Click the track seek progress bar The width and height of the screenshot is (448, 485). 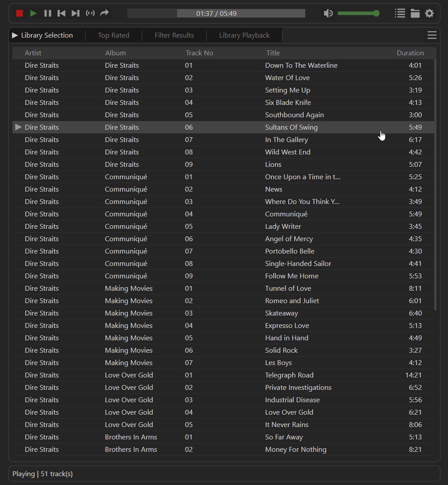pos(216,13)
